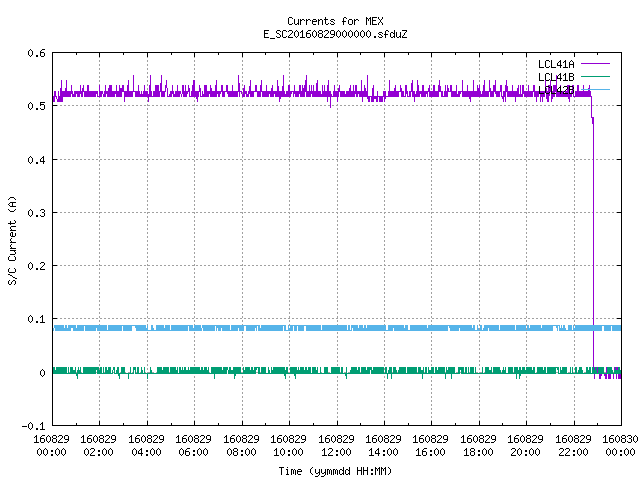The height and width of the screenshot is (480, 640).
Task: Click the 160829 18:00 x-axis tick label
Action: pos(478,445)
